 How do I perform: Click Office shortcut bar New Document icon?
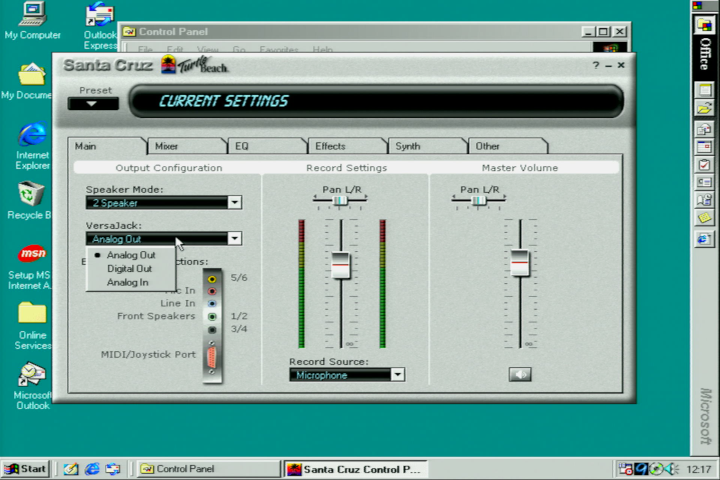[704, 89]
